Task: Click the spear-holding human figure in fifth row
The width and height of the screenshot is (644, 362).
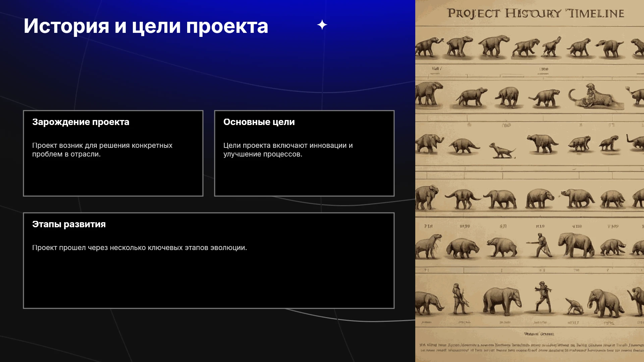Action: 540,245
